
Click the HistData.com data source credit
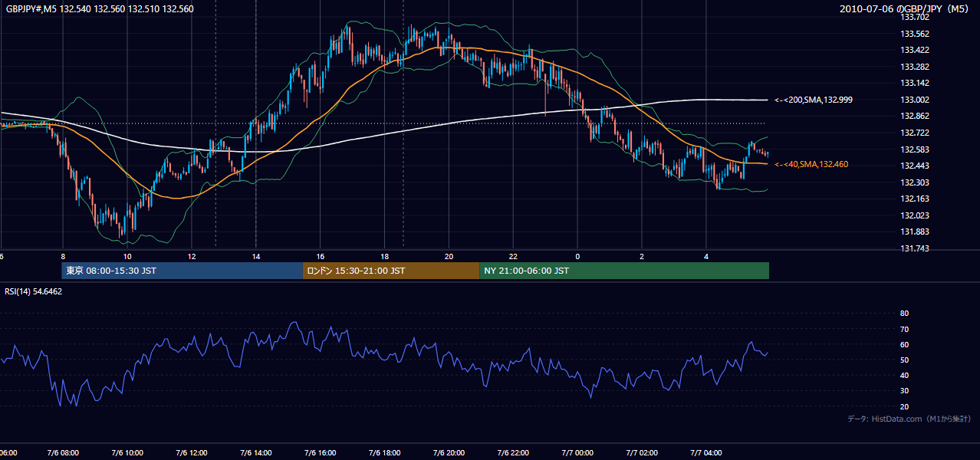(909, 419)
